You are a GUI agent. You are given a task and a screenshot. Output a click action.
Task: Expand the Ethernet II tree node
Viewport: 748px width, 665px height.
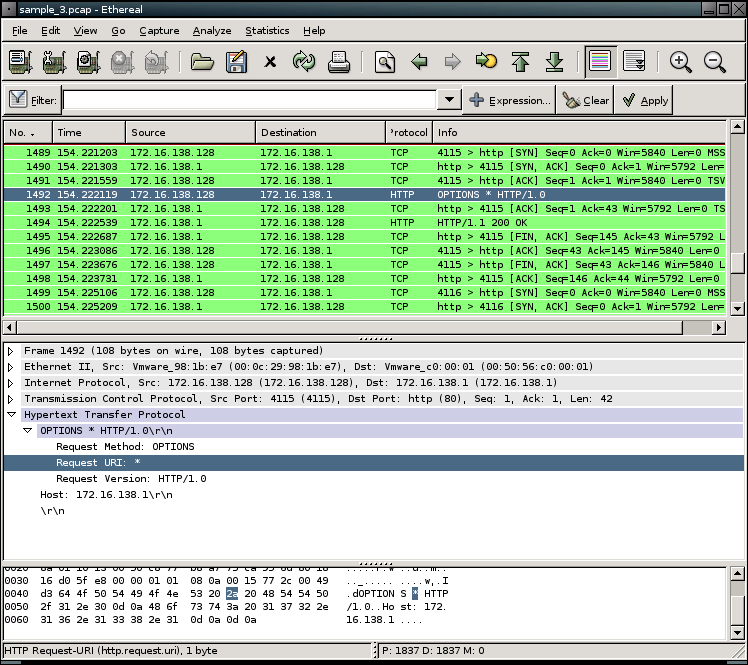pyautogui.click(x=10, y=367)
